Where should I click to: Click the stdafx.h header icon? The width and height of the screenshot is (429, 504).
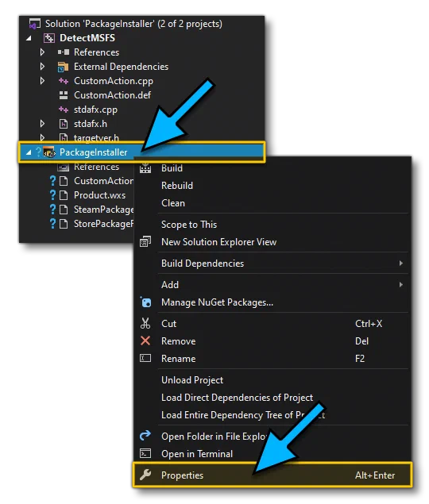click(64, 124)
